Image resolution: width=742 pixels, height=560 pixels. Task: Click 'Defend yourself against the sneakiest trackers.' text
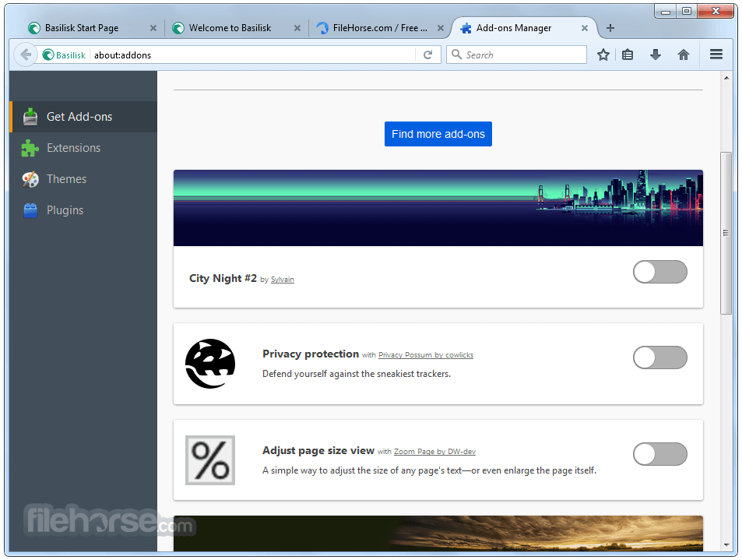point(357,374)
